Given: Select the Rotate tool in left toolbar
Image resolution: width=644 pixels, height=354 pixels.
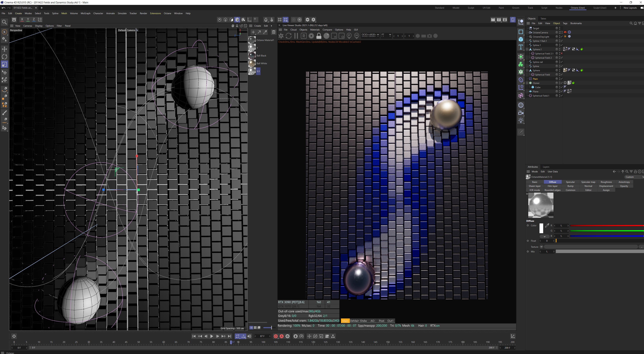Looking at the screenshot, I should (4, 57).
